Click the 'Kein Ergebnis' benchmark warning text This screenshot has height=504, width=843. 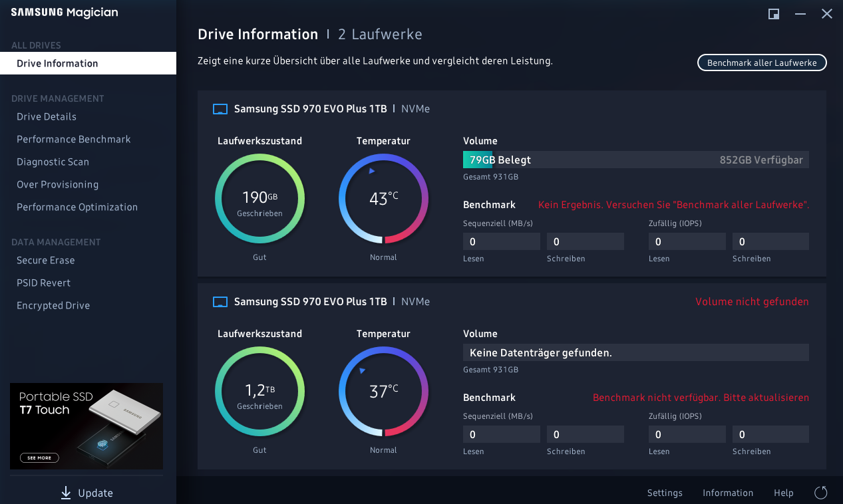click(673, 205)
